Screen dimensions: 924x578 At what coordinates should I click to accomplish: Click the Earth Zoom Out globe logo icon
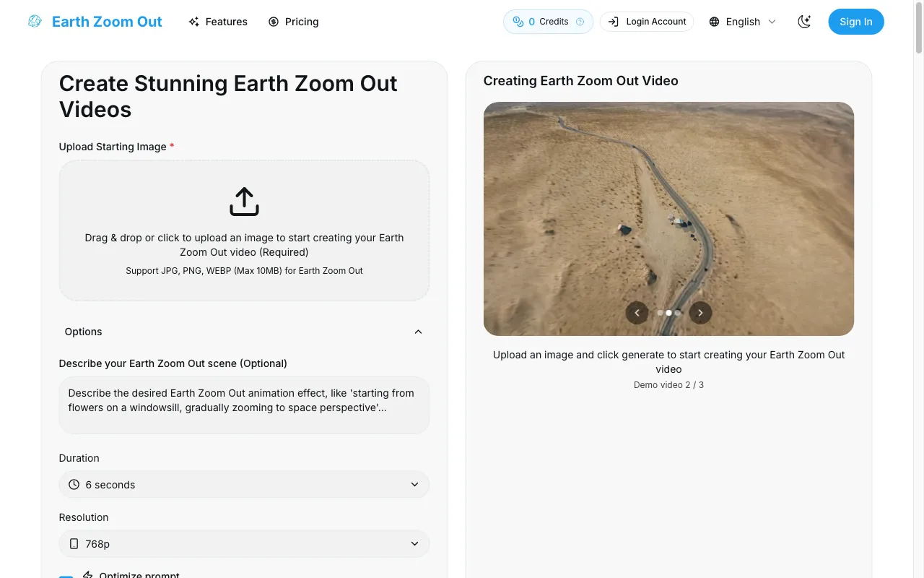(x=35, y=22)
